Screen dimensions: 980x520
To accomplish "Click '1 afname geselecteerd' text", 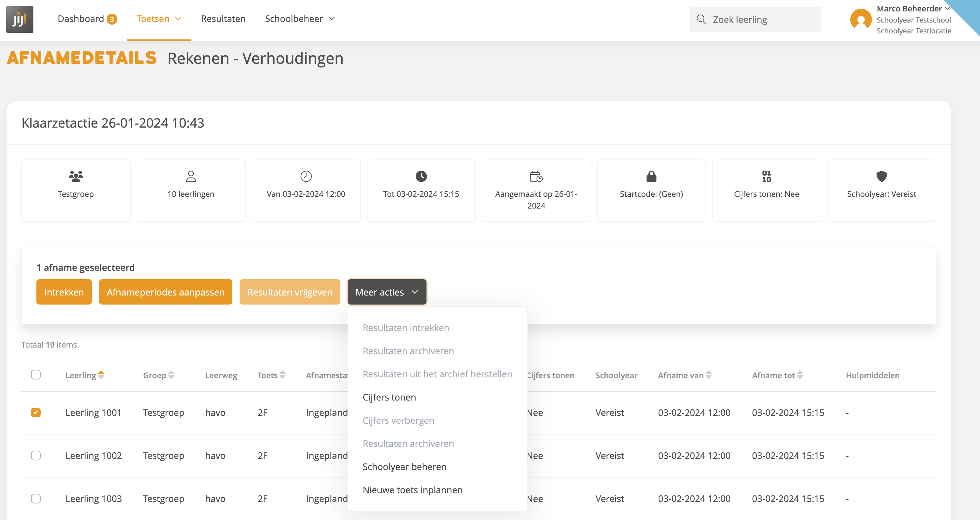I will pyautogui.click(x=85, y=268).
